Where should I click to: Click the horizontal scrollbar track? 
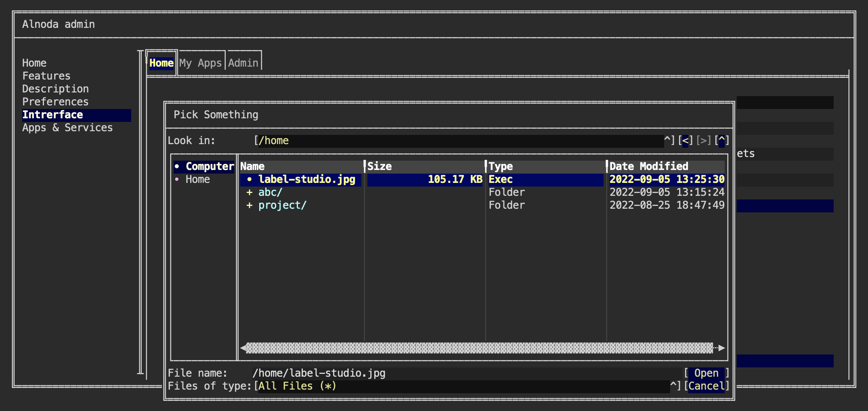click(480, 348)
